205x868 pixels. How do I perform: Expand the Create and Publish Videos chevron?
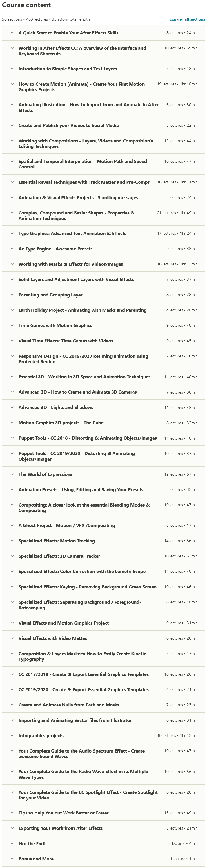tap(12, 125)
